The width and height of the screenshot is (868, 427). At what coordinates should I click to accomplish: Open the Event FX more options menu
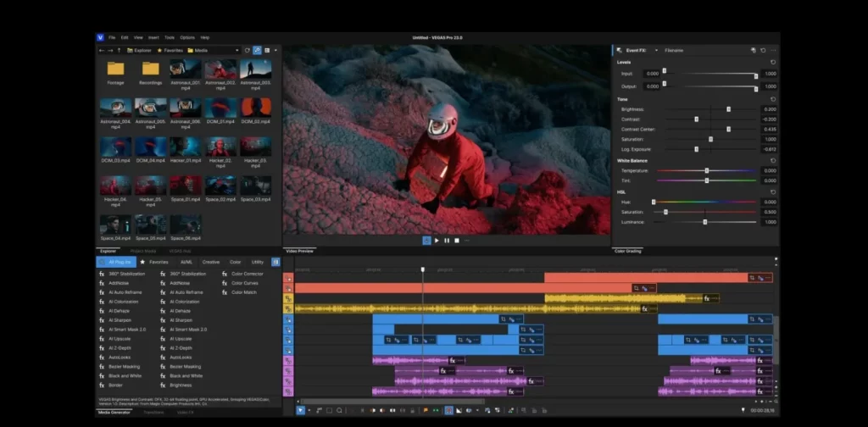pyautogui.click(x=773, y=50)
